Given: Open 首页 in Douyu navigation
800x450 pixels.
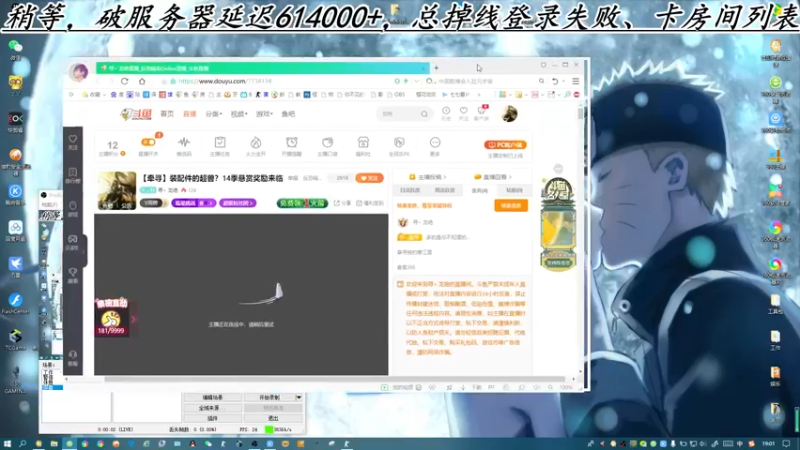Looking at the screenshot, I should click(167, 114).
